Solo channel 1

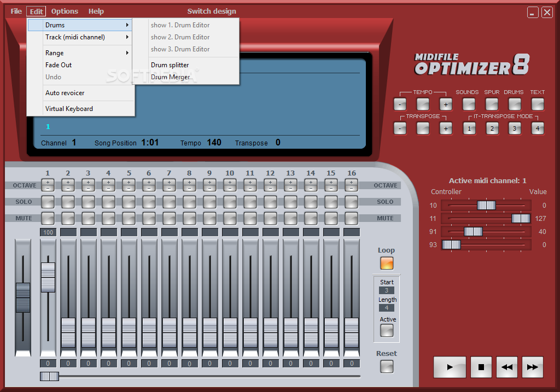(48, 202)
